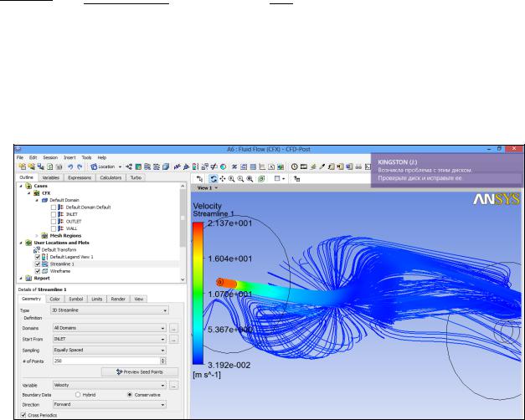Uncheck the Streamline 1 visibility box
Image resolution: width=525 pixels, height=420 pixels.
point(38,264)
